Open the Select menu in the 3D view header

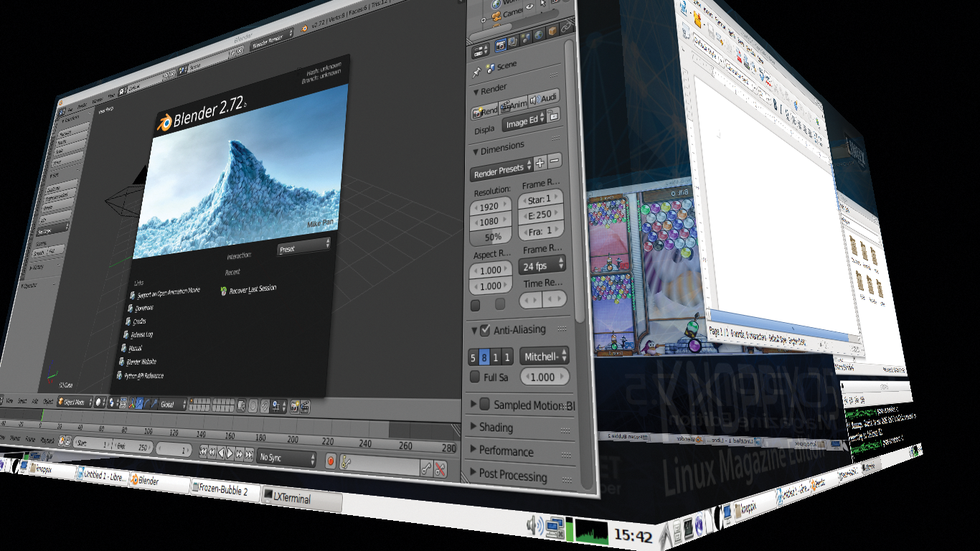[x=22, y=400]
